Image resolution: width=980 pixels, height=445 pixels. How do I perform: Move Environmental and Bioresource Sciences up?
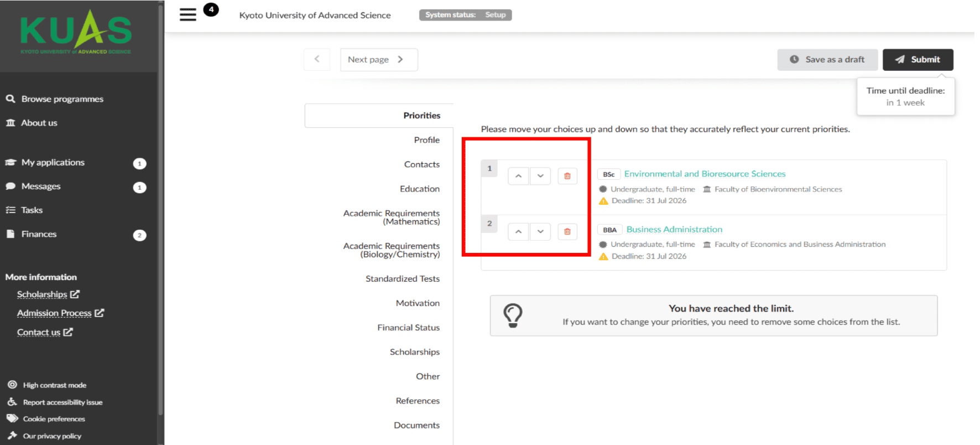tap(518, 176)
